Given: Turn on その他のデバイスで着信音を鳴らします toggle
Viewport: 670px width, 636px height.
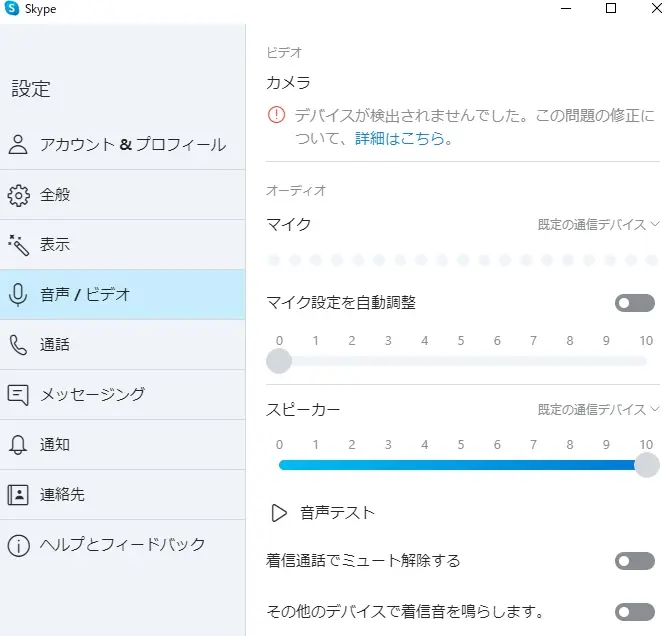Looking at the screenshot, I should 635,611.
